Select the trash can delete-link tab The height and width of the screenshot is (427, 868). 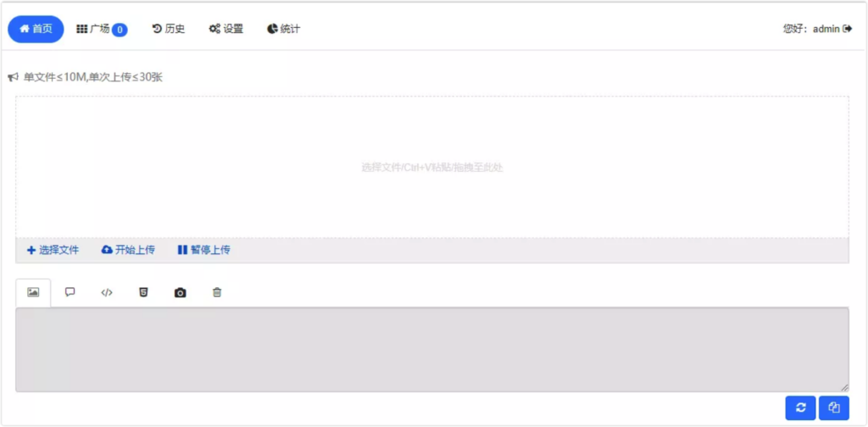coord(217,292)
